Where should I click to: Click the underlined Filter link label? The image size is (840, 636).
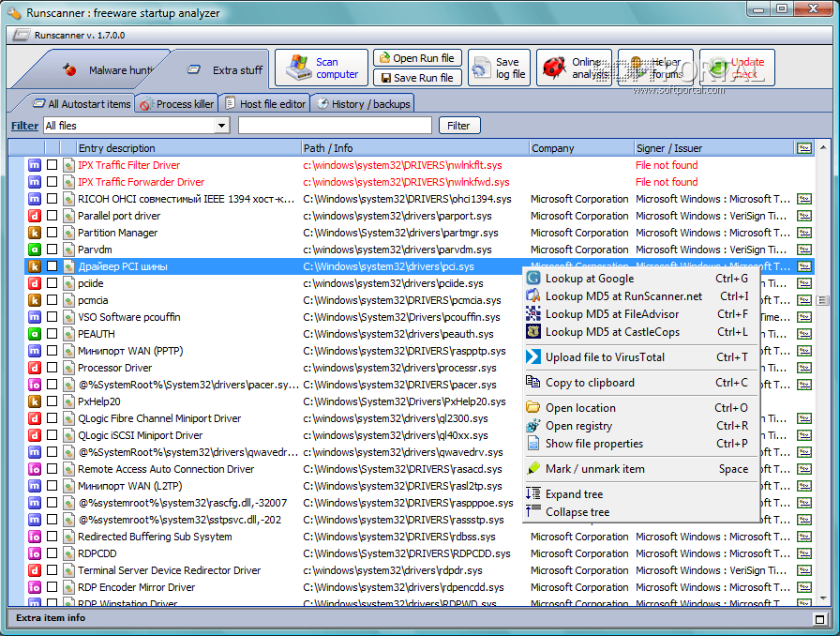point(24,126)
